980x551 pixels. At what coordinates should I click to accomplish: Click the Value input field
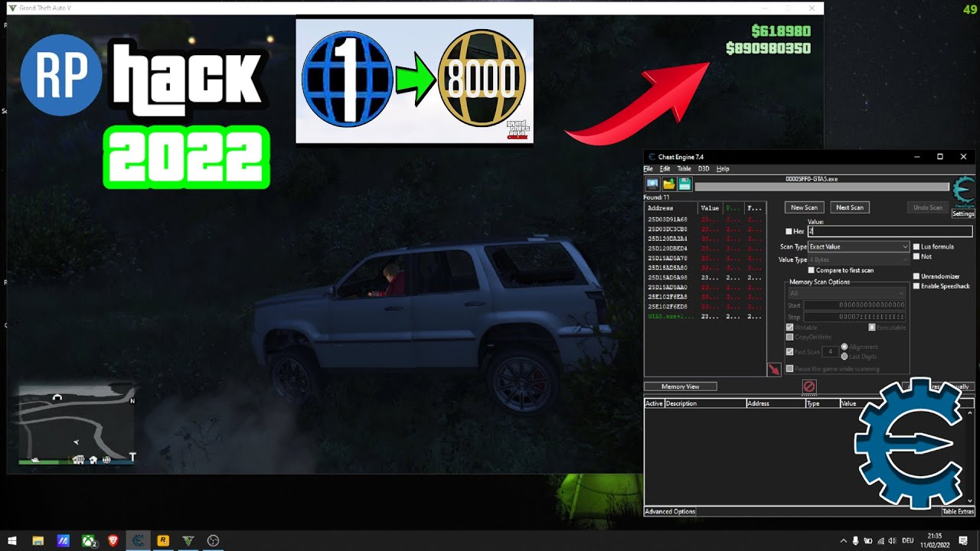890,231
